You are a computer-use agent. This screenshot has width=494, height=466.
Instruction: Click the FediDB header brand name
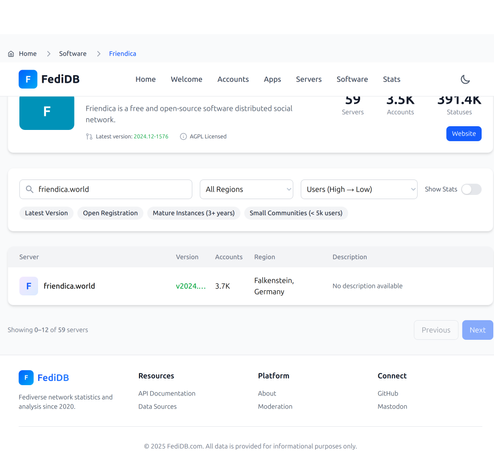60,79
